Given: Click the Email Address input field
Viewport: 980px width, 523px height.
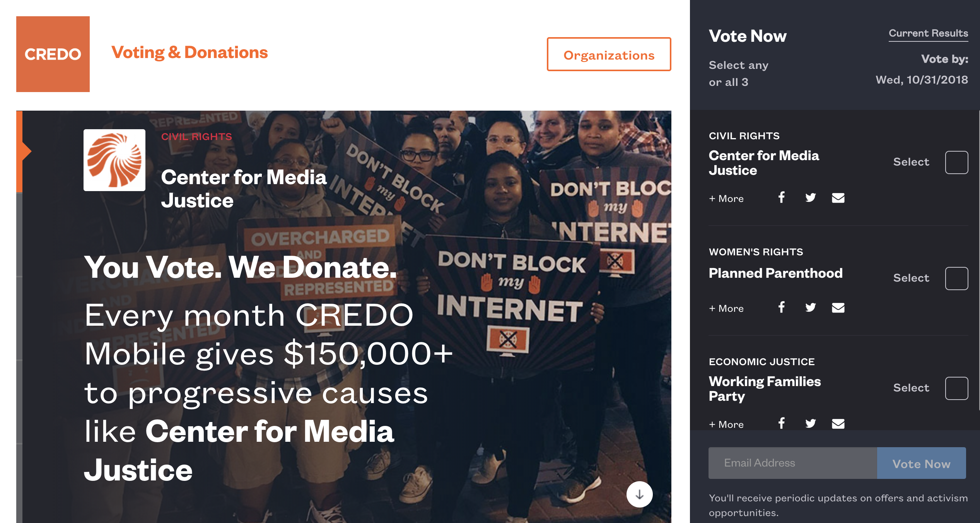Looking at the screenshot, I should (x=792, y=463).
